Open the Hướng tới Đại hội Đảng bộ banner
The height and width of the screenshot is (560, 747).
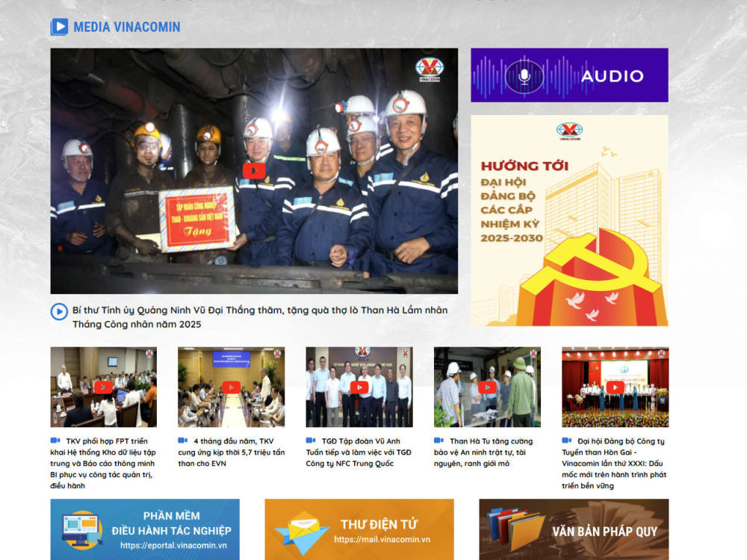pyautogui.click(x=569, y=220)
